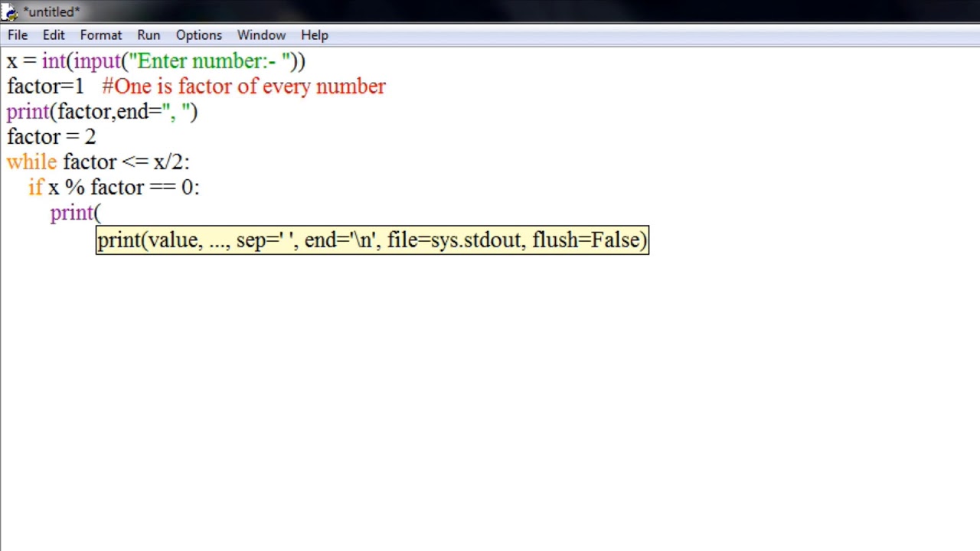Click the print signature call tip
The image size is (980, 551).
[x=372, y=240]
